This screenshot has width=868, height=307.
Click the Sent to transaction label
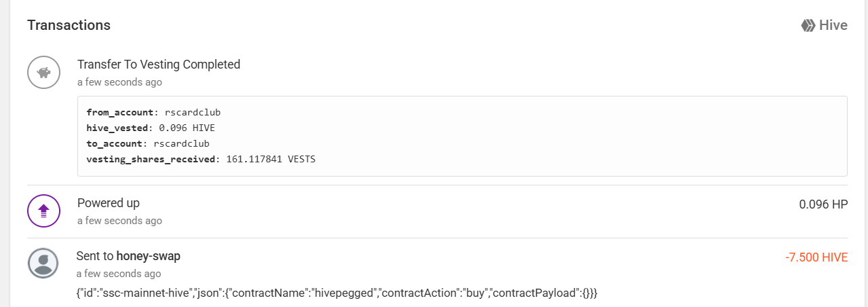coord(95,256)
